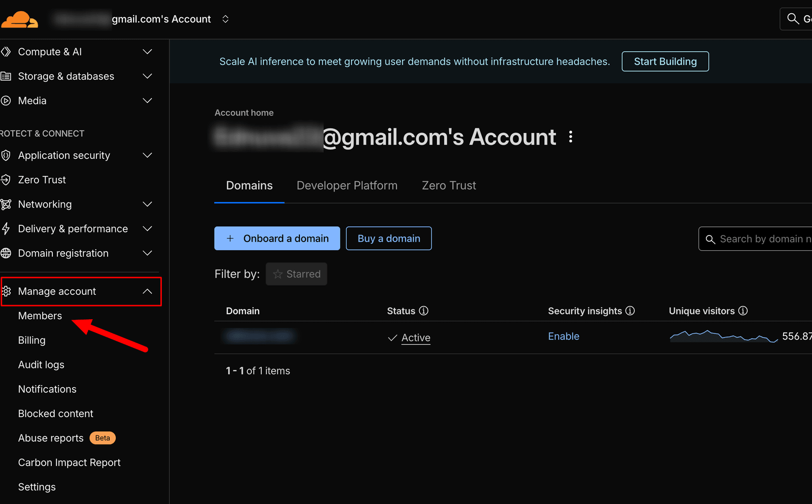The height and width of the screenshot is (504, 812).
Task: Click the Start Building button
Action: tap(665, 61)
